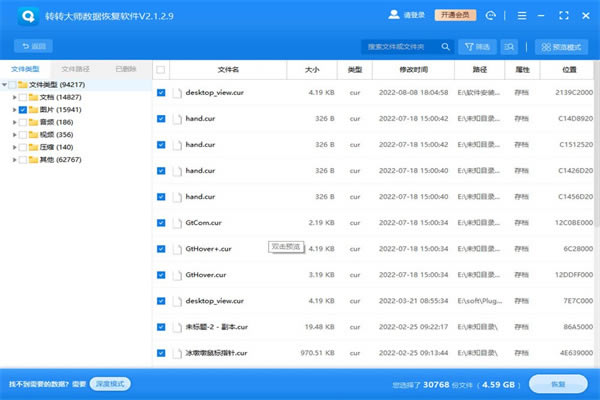Uncheck the GtCom.cur file checkbox
The height and width of the screenshot is (400, 600).
pyautogui.click(x=161, y=222)
